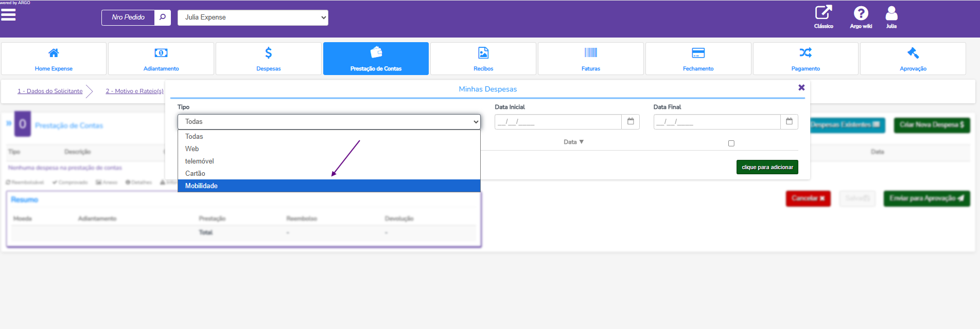Collapse the Tipo dropdown showing Todas

pos(329,122)
